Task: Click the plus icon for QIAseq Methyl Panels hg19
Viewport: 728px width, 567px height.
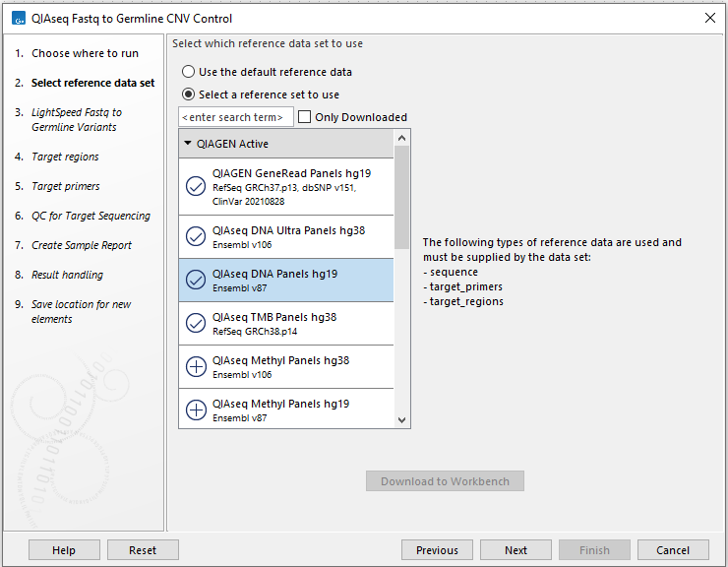Action: 196,409
